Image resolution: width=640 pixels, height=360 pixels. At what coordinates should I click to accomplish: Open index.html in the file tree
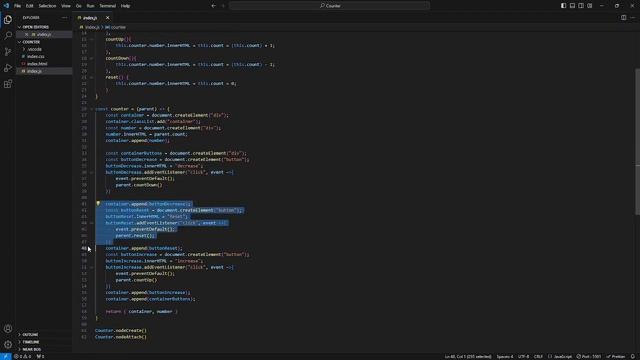coord(37,64)
